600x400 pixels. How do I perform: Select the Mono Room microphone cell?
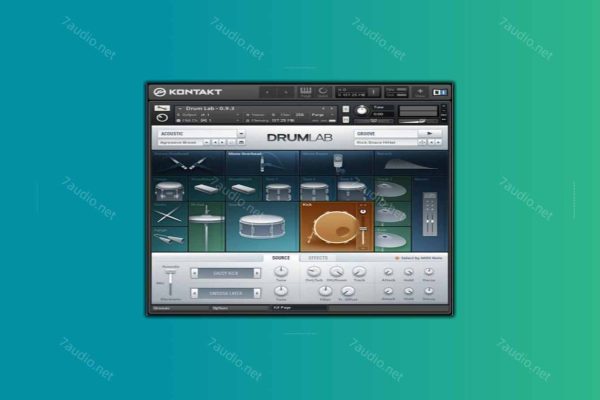pos(337,163)
